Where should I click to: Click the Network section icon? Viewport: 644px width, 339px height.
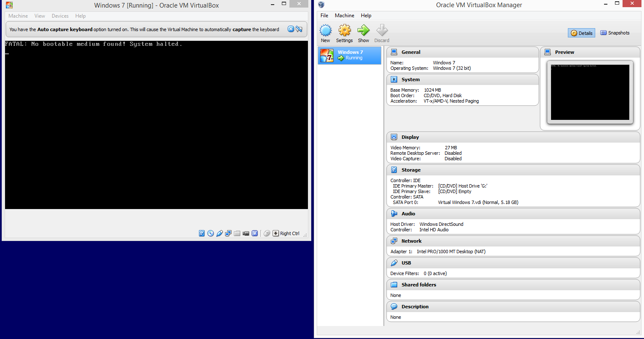(394, 241)
